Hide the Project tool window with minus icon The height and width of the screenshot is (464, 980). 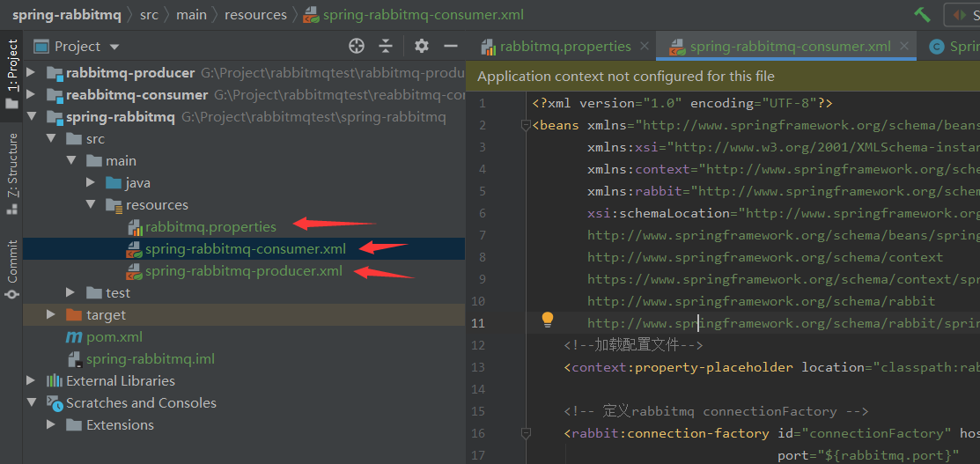[451, 47]
